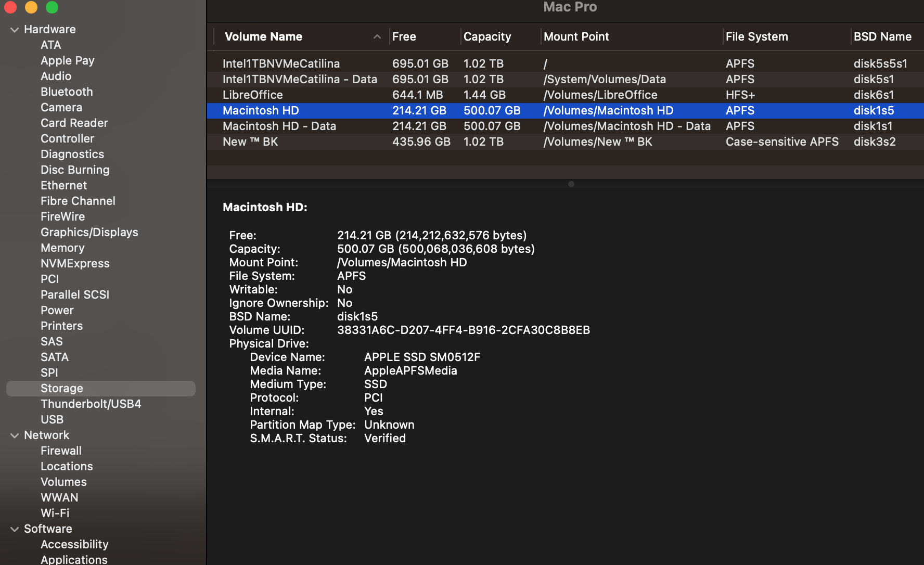Select ATA in the sidebar
This screenshot has height=565, width=924.
pos(51,45)
